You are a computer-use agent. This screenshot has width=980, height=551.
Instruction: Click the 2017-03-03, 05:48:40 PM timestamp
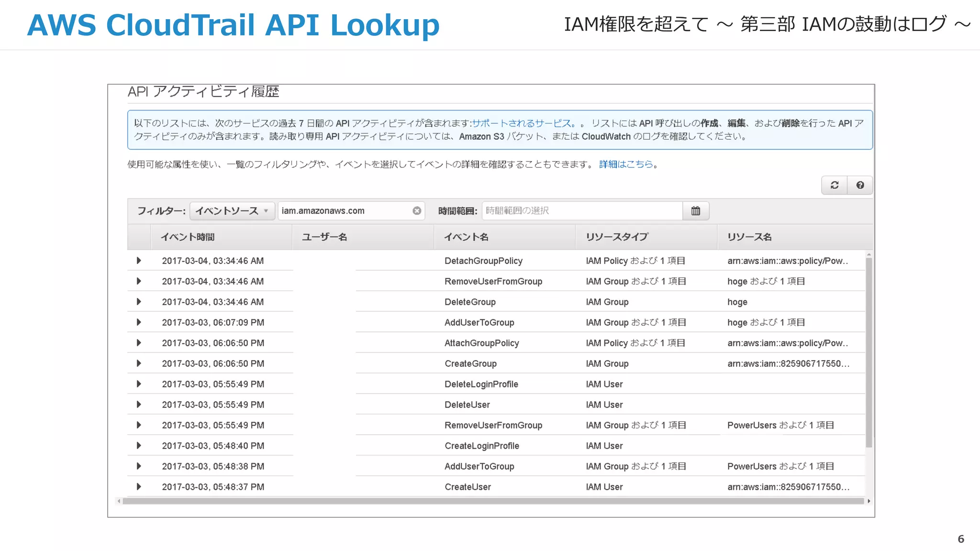[x=213, y=446]
